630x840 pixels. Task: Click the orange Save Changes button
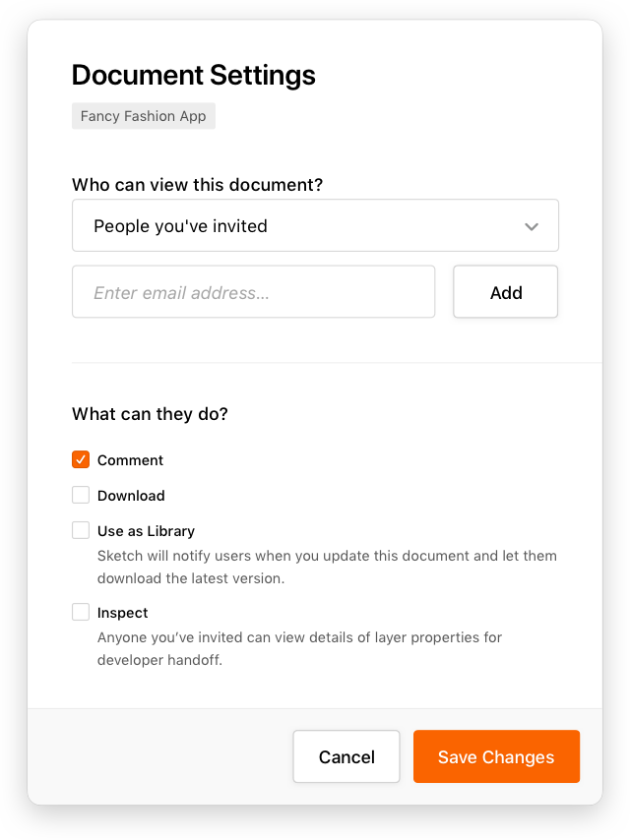click(x=496, y=756)
